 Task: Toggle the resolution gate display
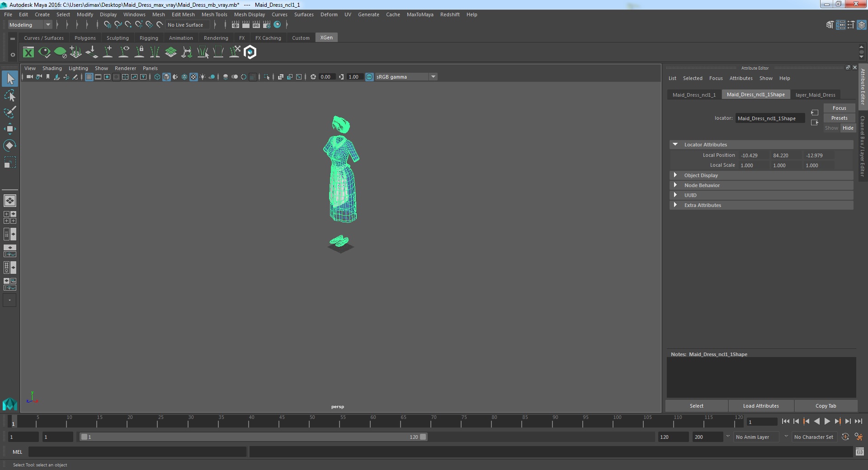coord(107,77)
